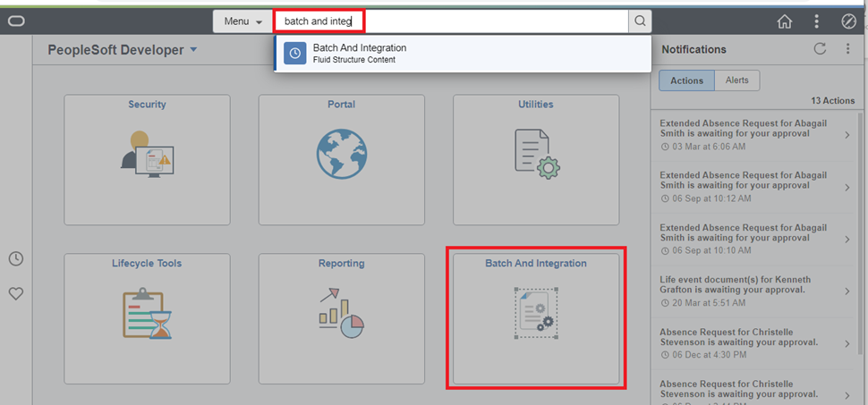Select Batch And Integration search suggestion
This screenshot has height=405, width=868.
point(463,54)
